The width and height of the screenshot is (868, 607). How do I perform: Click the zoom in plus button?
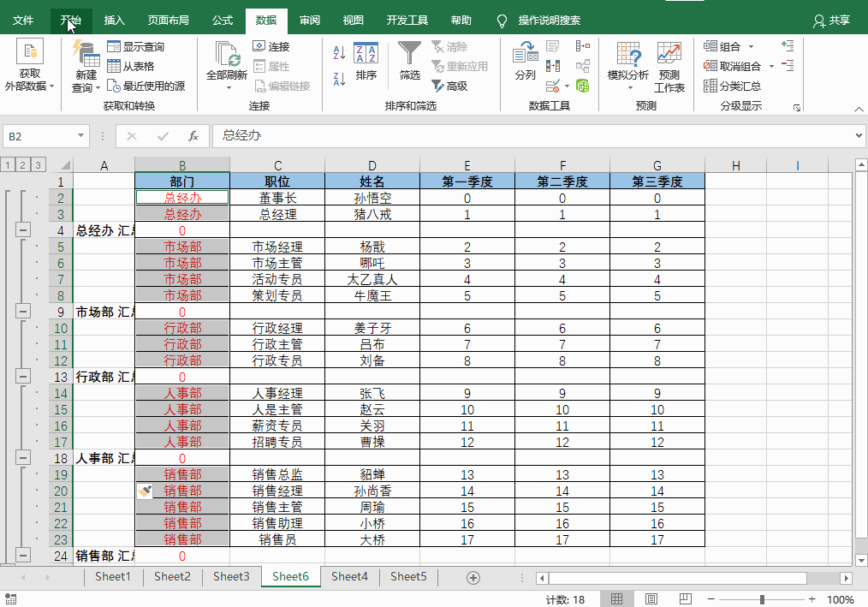(812, 599)
